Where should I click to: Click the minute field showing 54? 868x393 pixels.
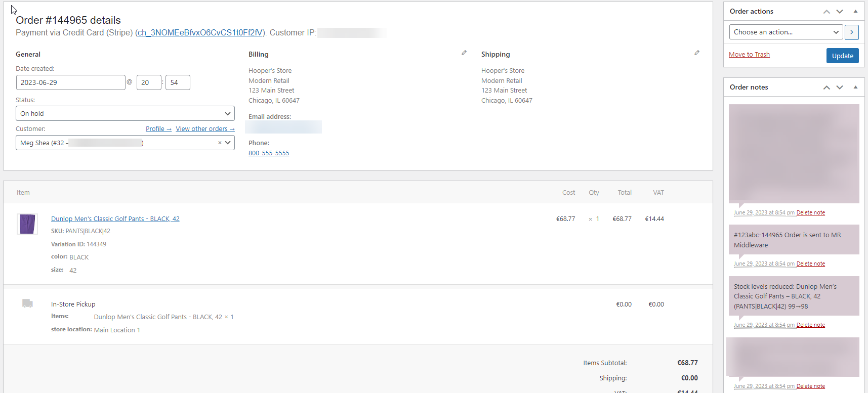tap(178, 82)
